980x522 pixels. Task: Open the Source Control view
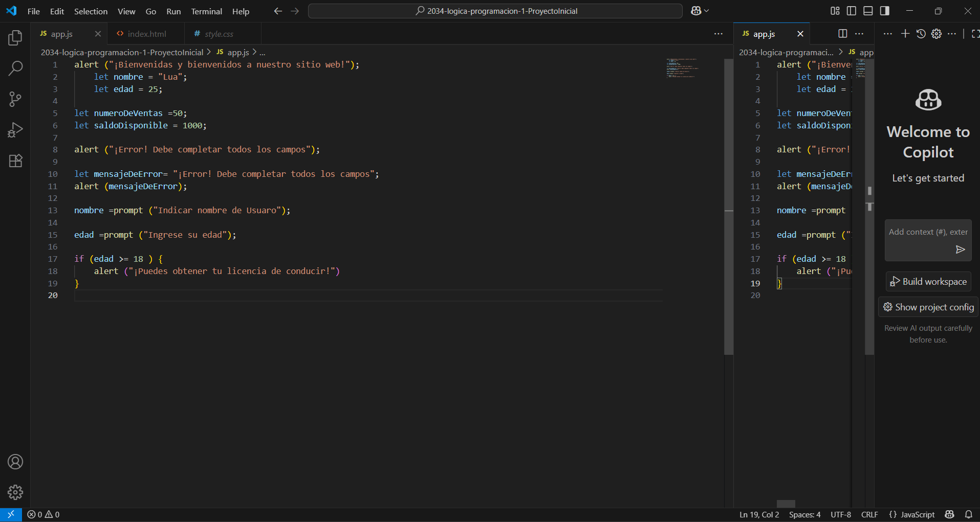pyautogui.click(x=15, y=99)
